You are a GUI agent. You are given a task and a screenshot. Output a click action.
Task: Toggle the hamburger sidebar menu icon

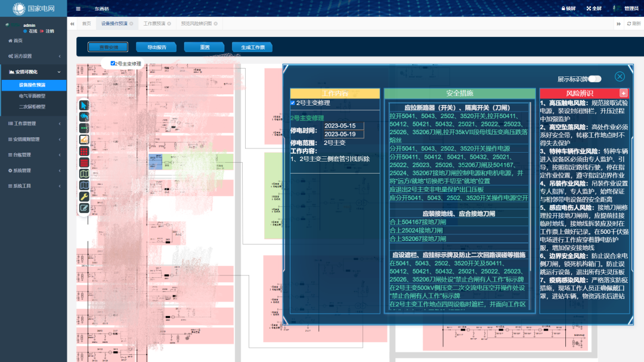[78, 9]
